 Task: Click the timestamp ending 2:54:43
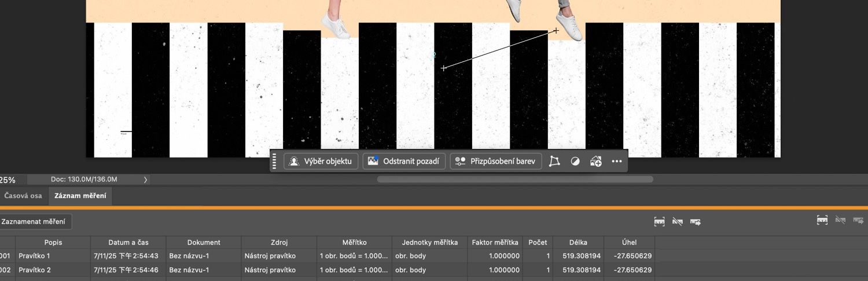click(x=126, y=256)
